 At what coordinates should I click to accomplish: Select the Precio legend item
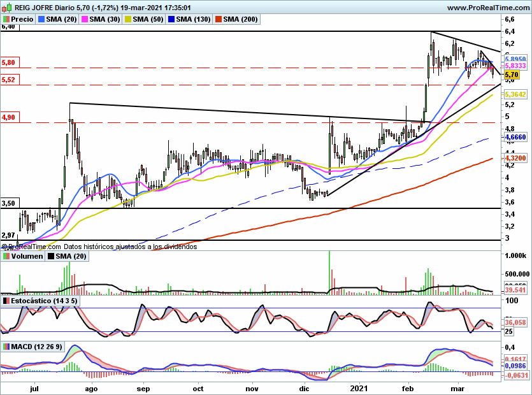point(18,19)
